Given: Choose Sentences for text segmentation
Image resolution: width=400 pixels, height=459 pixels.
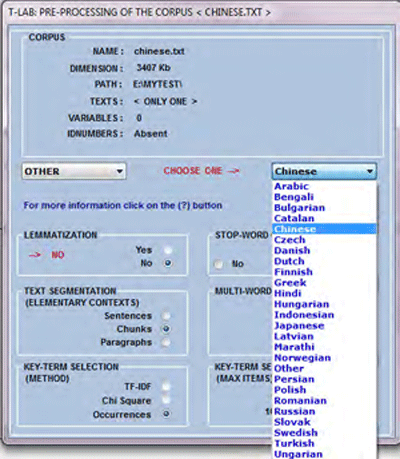Looking at the screenshot, I should pos(166,315).
